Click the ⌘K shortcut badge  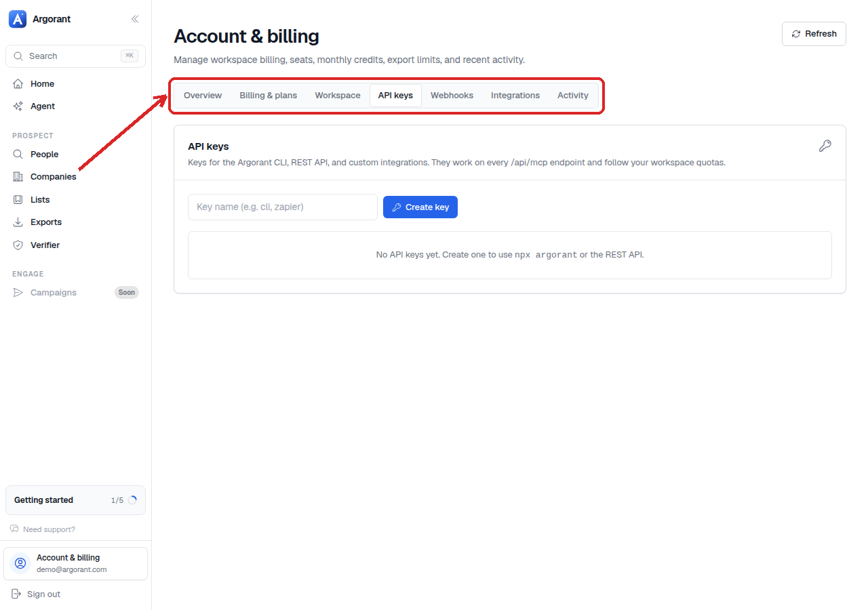tap(130, 56)
